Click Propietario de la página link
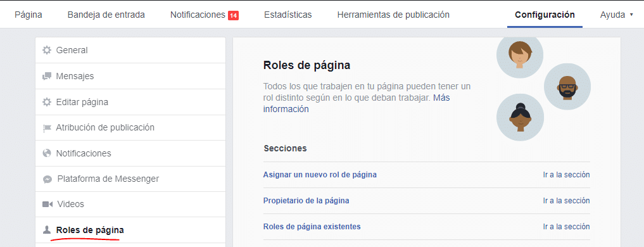 coord(306,201)
